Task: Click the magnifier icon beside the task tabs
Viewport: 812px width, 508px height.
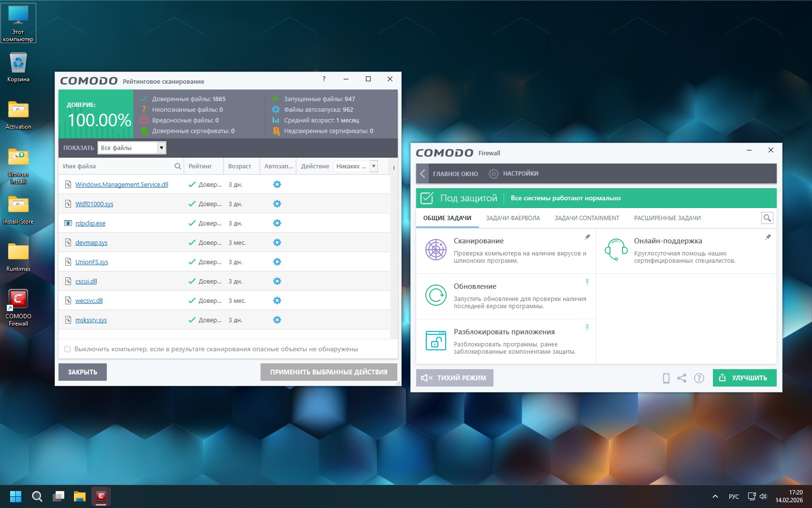Action: (767, 218)
